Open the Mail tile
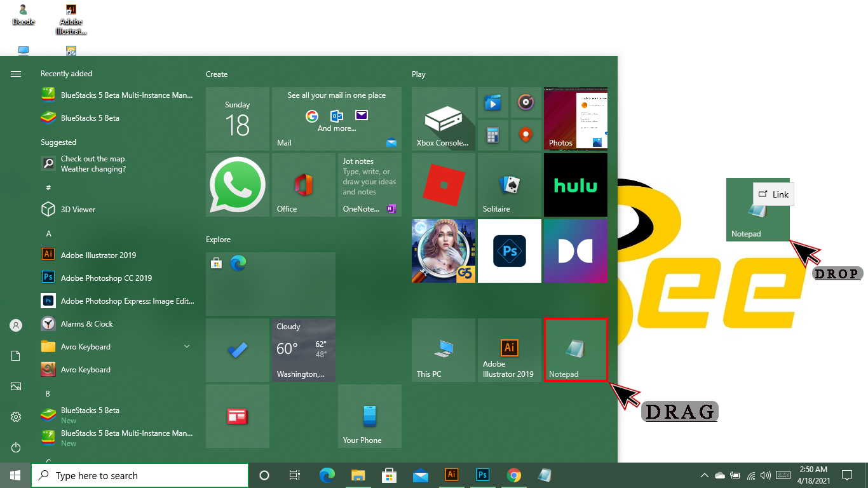 click(x=336, y=119)
